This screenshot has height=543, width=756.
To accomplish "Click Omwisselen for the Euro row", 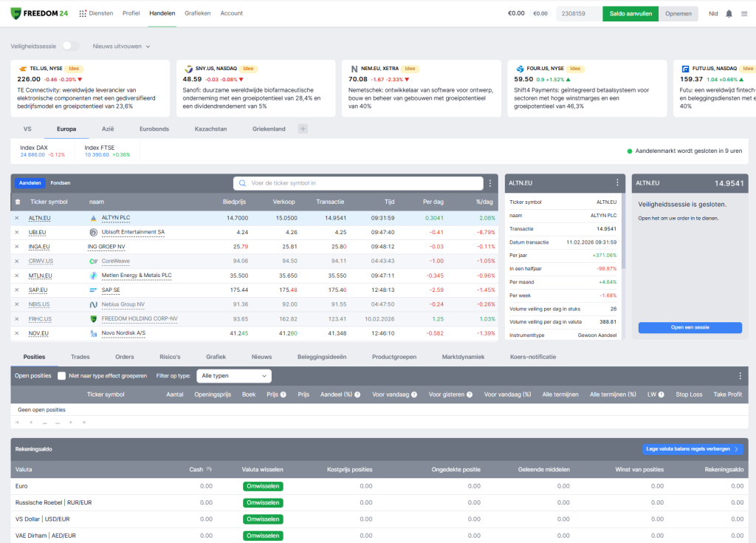I will (263, 486).
